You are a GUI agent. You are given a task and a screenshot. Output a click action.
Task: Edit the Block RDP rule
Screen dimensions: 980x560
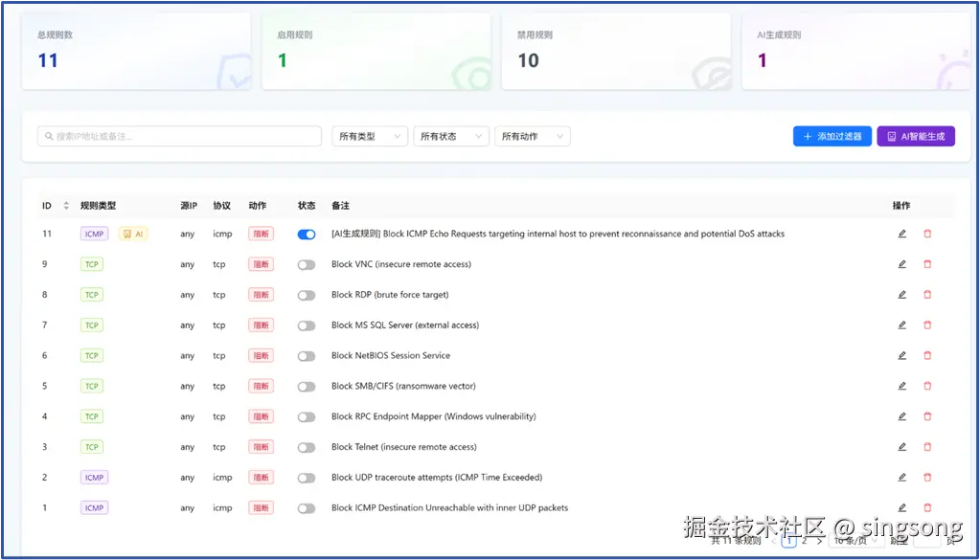pyautogui.click(x=901, y=295)
